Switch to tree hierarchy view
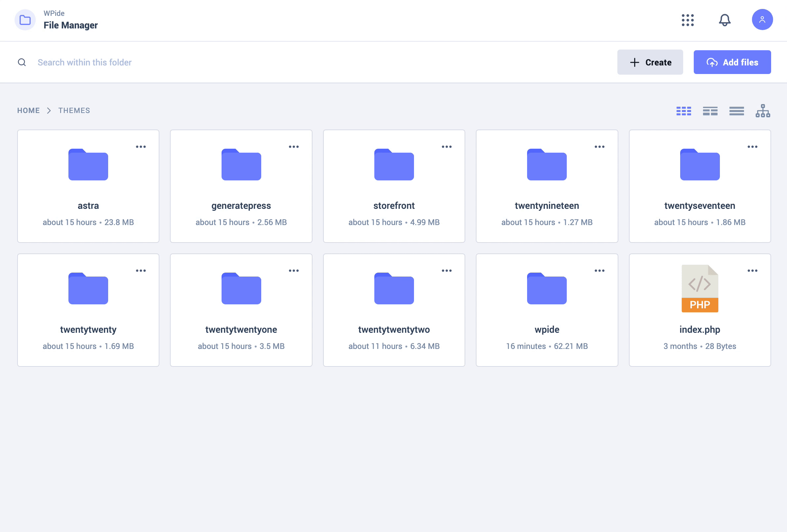 coord(763,111)
